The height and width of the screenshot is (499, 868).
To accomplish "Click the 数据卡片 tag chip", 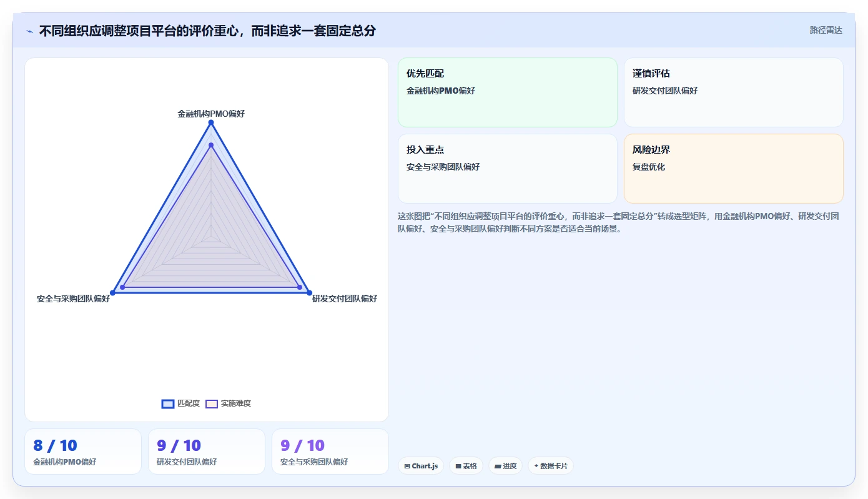I will click(x=551, y=466).
